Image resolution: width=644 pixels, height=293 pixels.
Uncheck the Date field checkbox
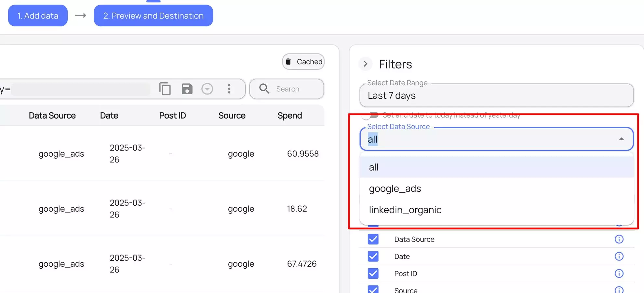(373, 257)
